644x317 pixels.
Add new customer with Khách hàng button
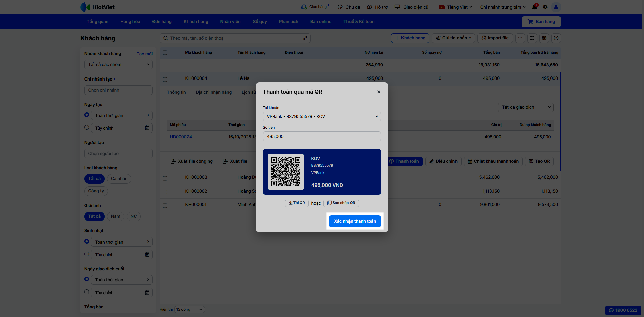coord(410,38)
